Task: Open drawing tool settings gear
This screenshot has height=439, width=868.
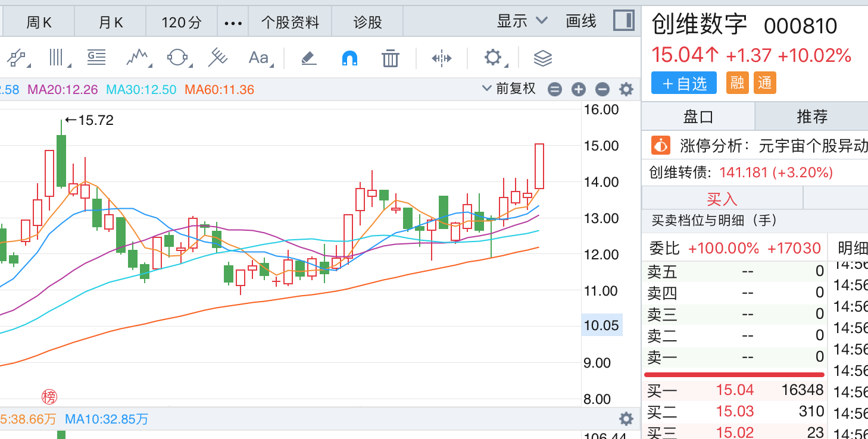Action: tap(492, 58)
